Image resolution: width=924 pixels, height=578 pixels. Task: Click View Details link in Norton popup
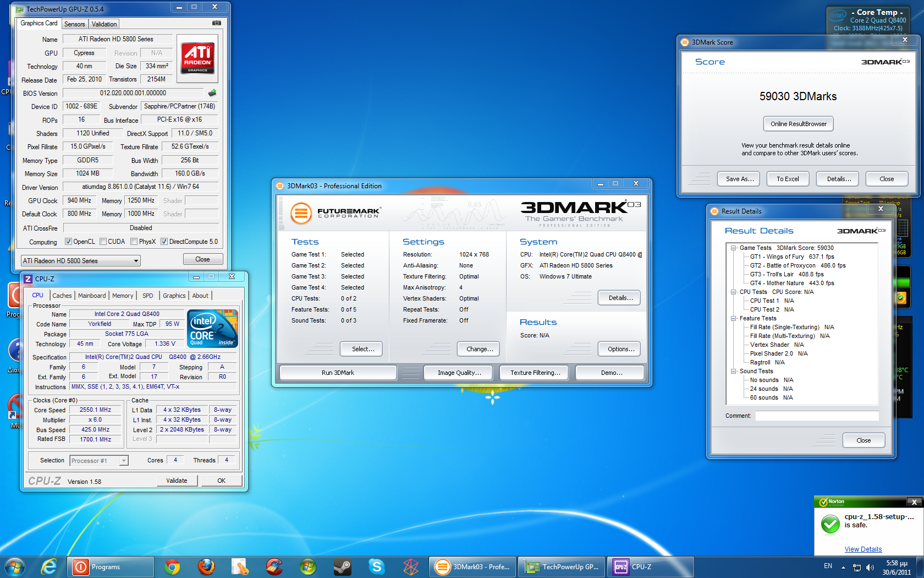(x=863, y=549)
